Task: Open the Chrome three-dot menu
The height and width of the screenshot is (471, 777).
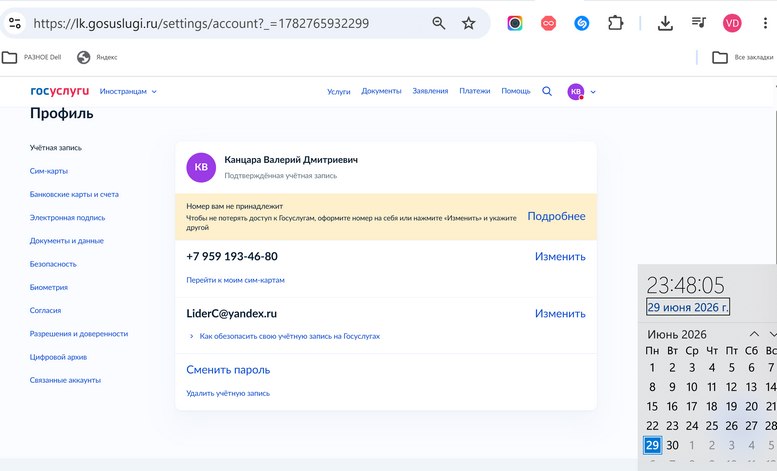Action: (x=766, y=23)
